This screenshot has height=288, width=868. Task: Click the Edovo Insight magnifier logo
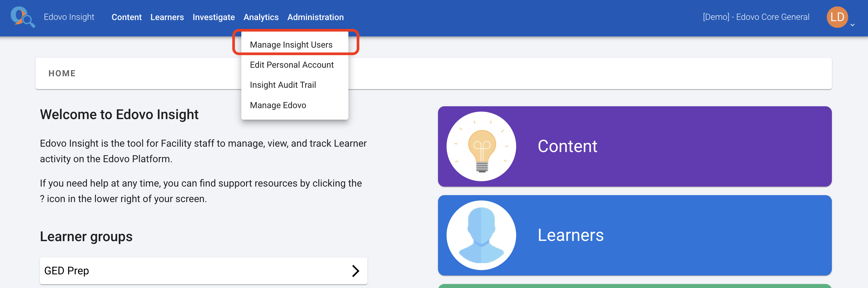coord(22,17)
